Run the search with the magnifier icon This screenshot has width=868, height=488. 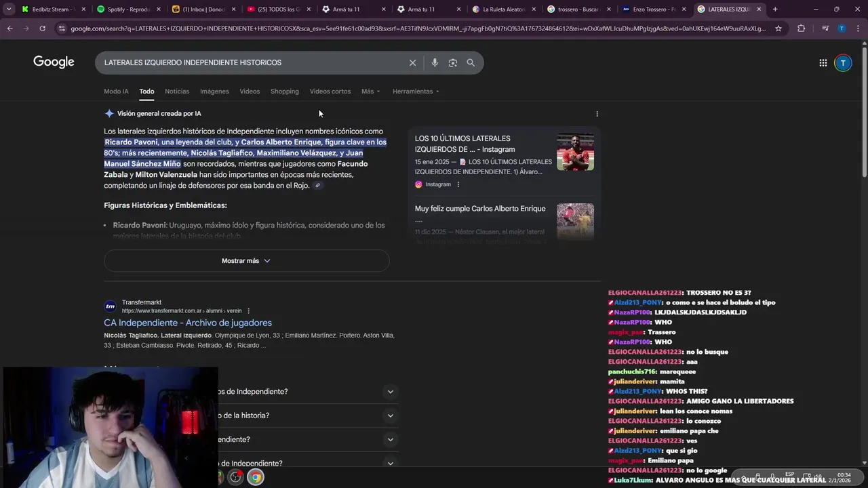[471, 62]
